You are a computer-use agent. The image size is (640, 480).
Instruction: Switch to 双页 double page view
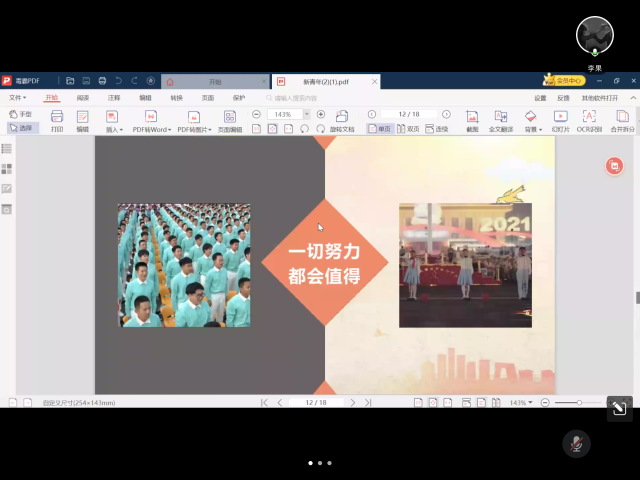tap(408, 129)
